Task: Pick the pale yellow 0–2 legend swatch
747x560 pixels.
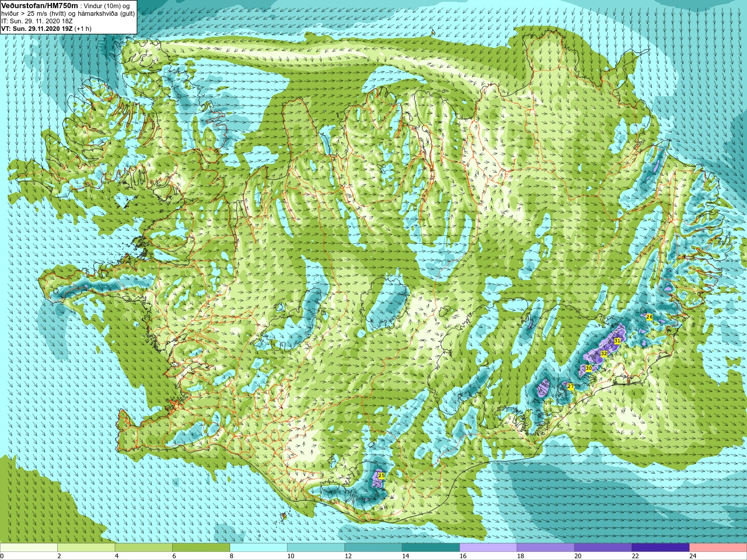Action: pyautogui.click(x=29, y=548)
